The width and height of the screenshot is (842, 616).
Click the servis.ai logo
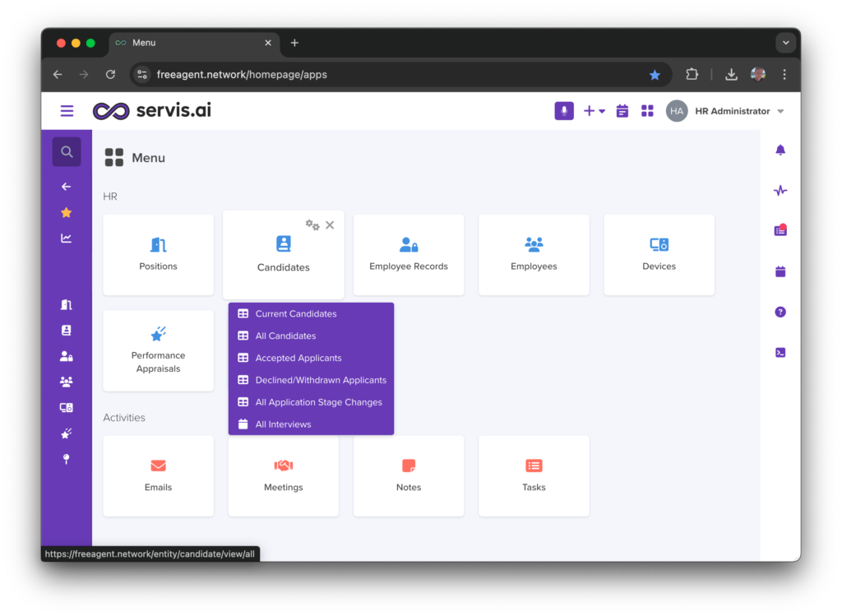coord(152,111)
